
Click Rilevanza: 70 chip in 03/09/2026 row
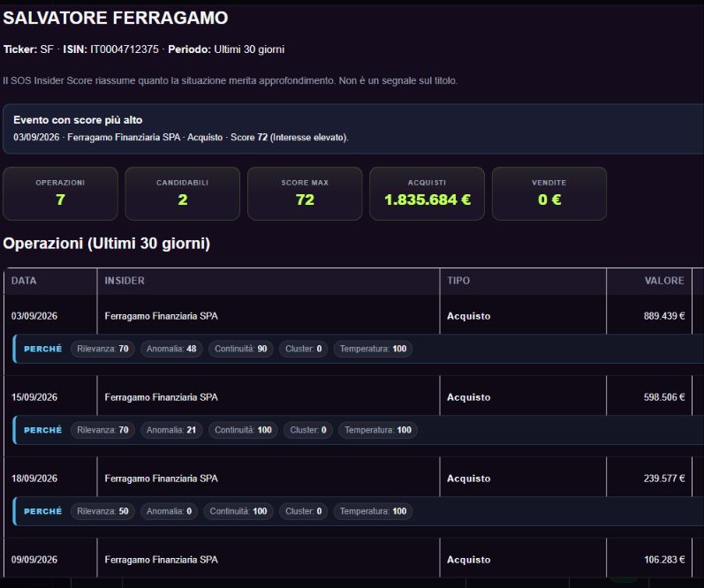pos(102,349)
